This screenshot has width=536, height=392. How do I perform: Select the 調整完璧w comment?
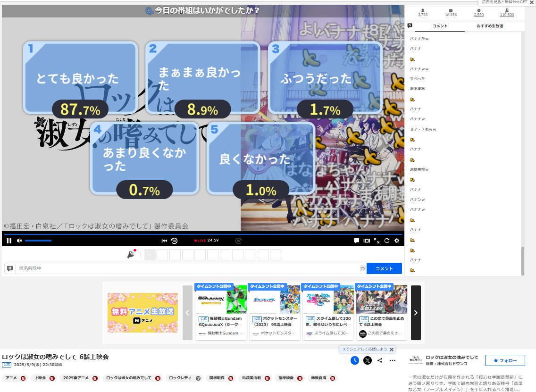point(419,169)
